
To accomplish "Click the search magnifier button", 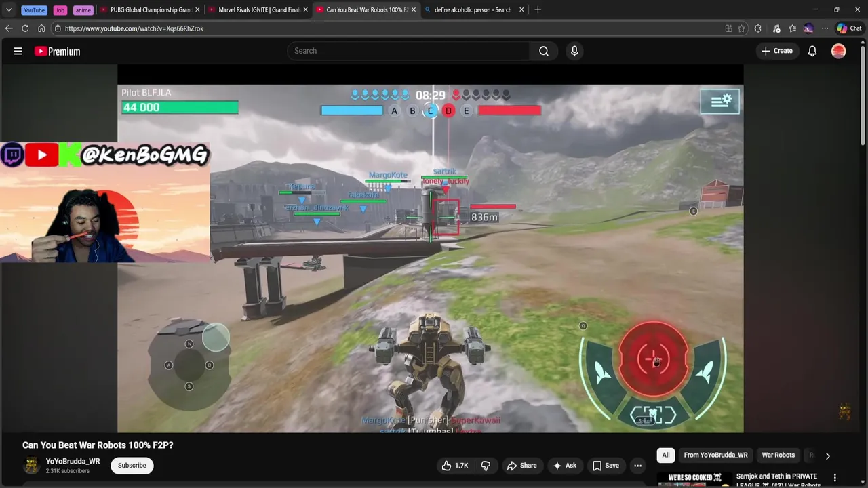I will (544, 51).
